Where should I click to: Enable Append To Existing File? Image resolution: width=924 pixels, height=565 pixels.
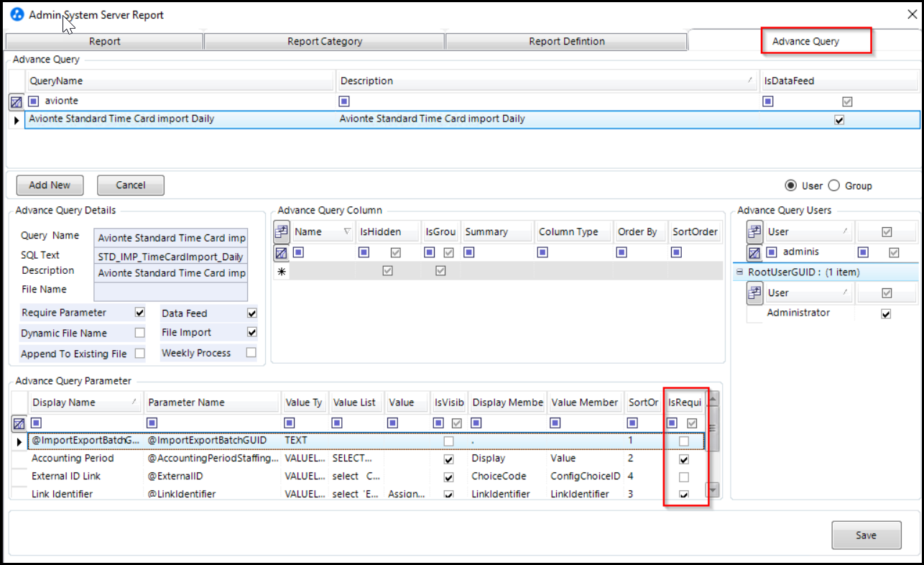(x=140, y=353)
